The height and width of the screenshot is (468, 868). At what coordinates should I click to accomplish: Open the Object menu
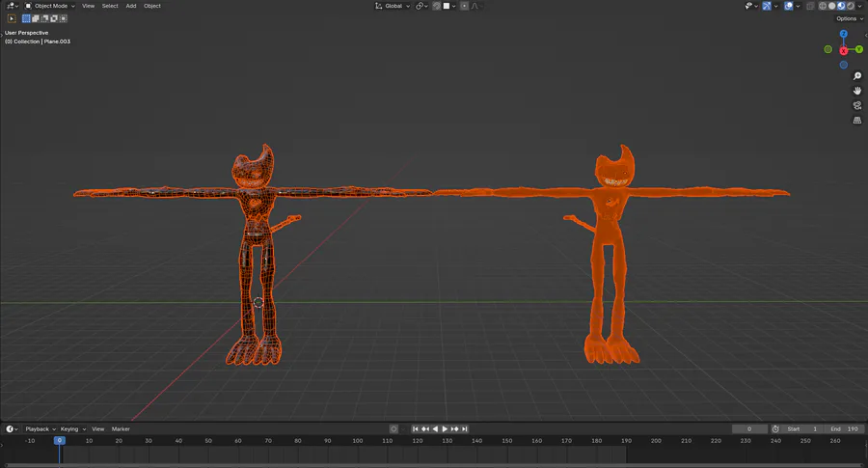point(152,6)
